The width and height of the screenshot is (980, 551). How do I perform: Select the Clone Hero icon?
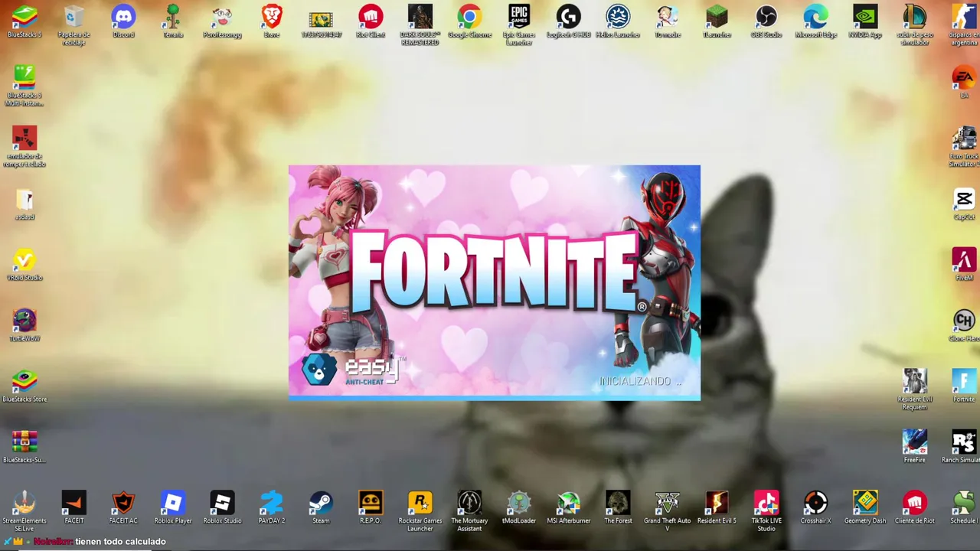[x=964, y=325]
